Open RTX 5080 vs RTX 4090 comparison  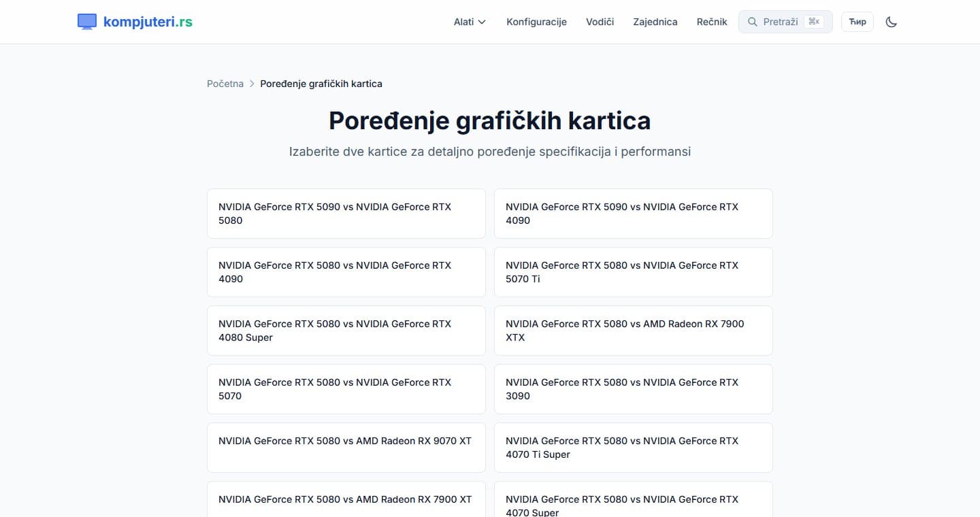346,272
